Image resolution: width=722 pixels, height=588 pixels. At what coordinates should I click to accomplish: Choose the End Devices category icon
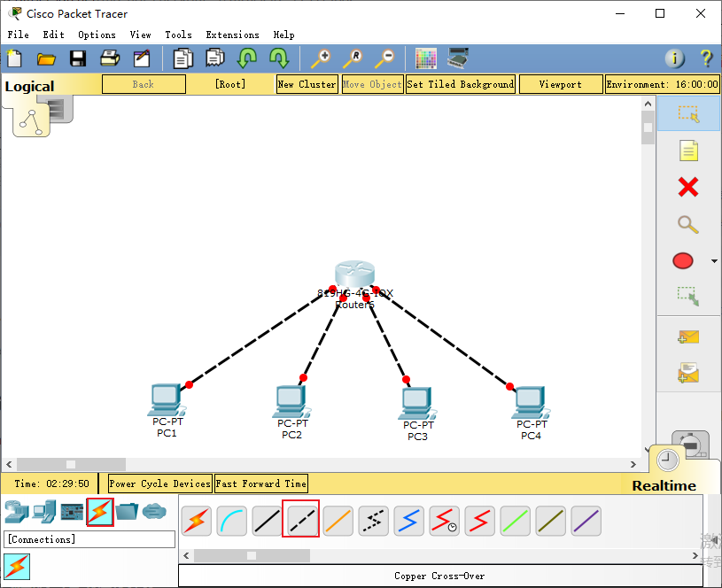pos(44,512)
